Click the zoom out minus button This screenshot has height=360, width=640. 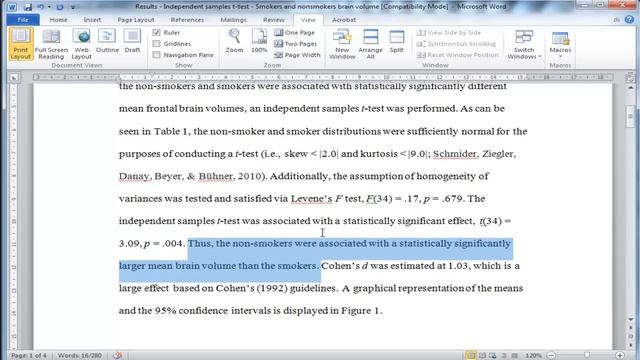[x=551, y=356]
